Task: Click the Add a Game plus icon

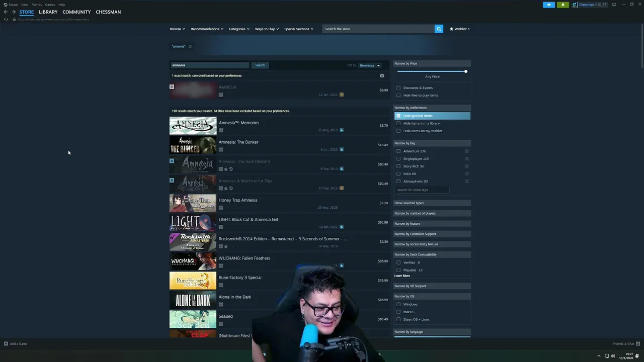Action: click(6, 344)
